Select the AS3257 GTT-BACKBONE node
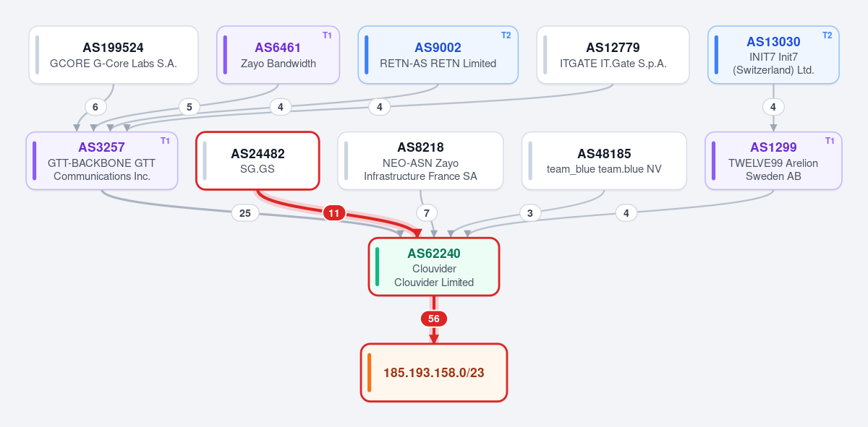Image resolution: width=868 pixels, height=427 pixels. tap(102, 160)
